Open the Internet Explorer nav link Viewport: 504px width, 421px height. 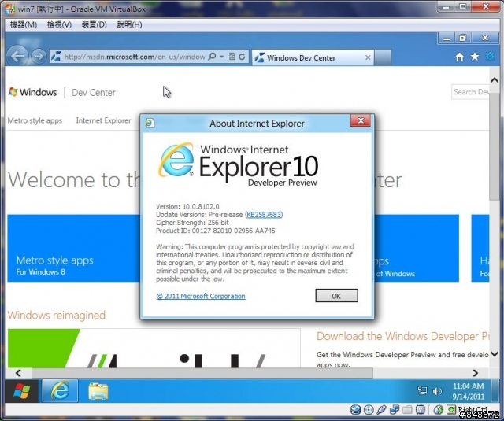[103, 120]
